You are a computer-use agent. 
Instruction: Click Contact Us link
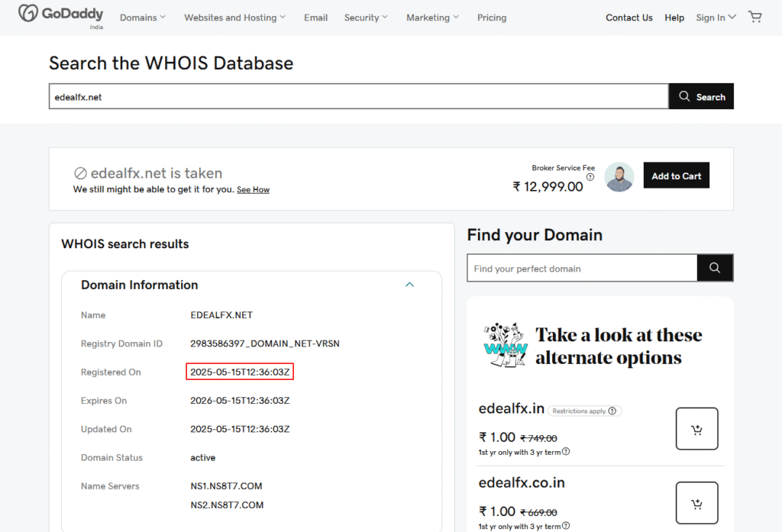click(x=629, y=18)
